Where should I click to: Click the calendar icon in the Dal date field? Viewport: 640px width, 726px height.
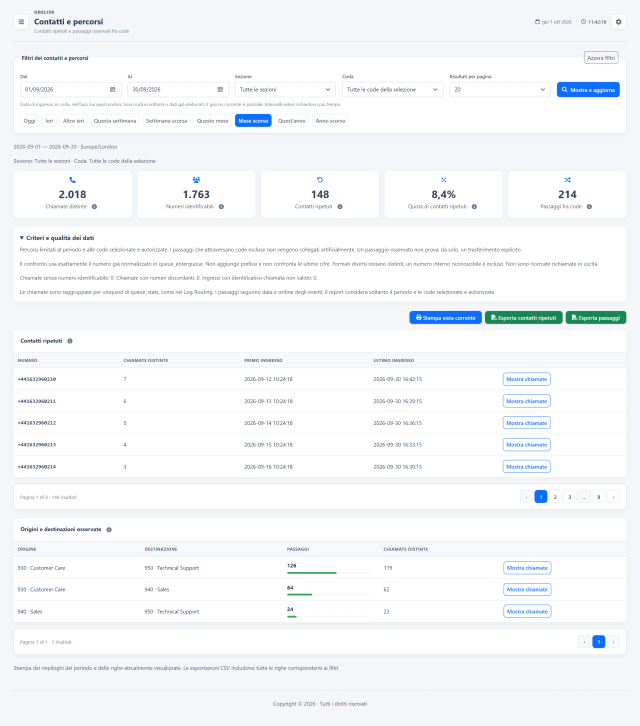point(113,89)
